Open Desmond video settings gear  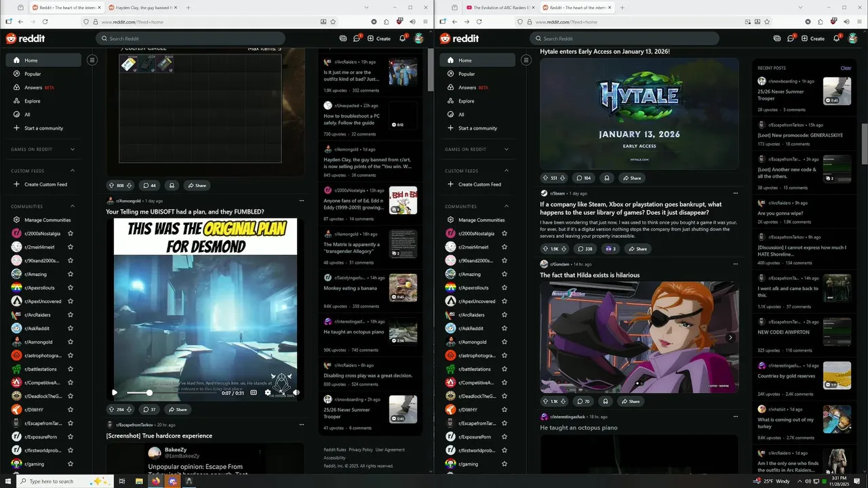pos(268,392)
